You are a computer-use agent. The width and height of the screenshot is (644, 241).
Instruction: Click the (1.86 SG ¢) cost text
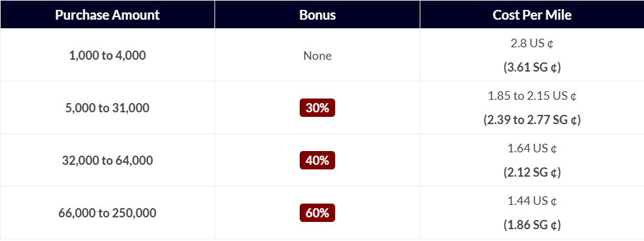pyautogui.click(x=532, y=225)
